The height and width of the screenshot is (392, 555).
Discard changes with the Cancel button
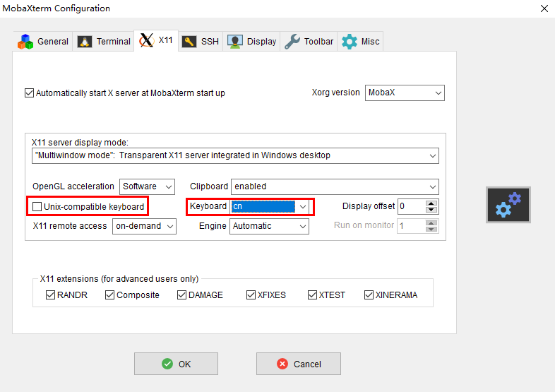pyautogui.click(x=299, y=364)
